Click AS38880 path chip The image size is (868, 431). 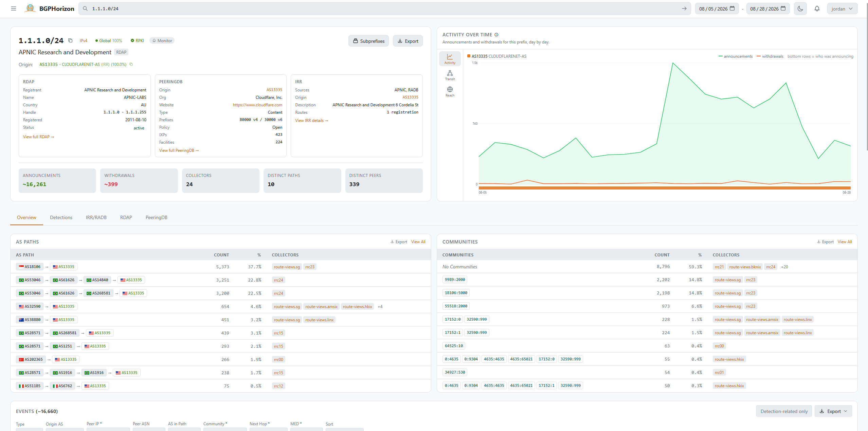pyautogui.click(x=30, y=320)
